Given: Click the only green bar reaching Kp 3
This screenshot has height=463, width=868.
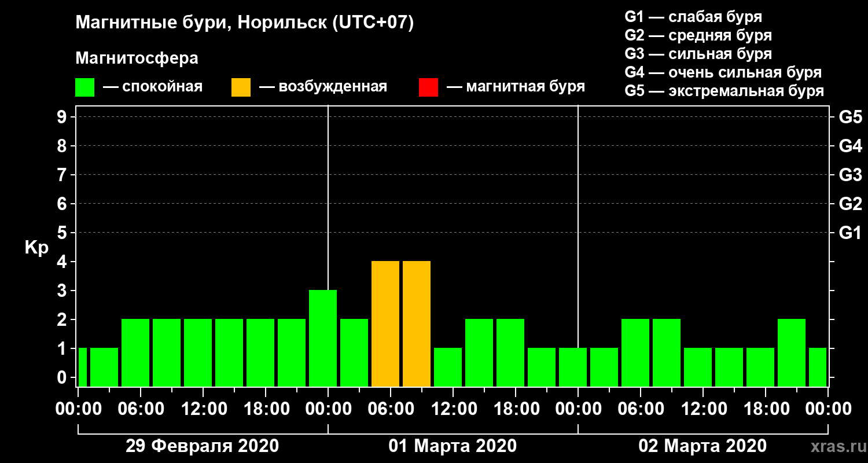Looking at the screenshot, I should pyautogui.click(x=323, y=338).
